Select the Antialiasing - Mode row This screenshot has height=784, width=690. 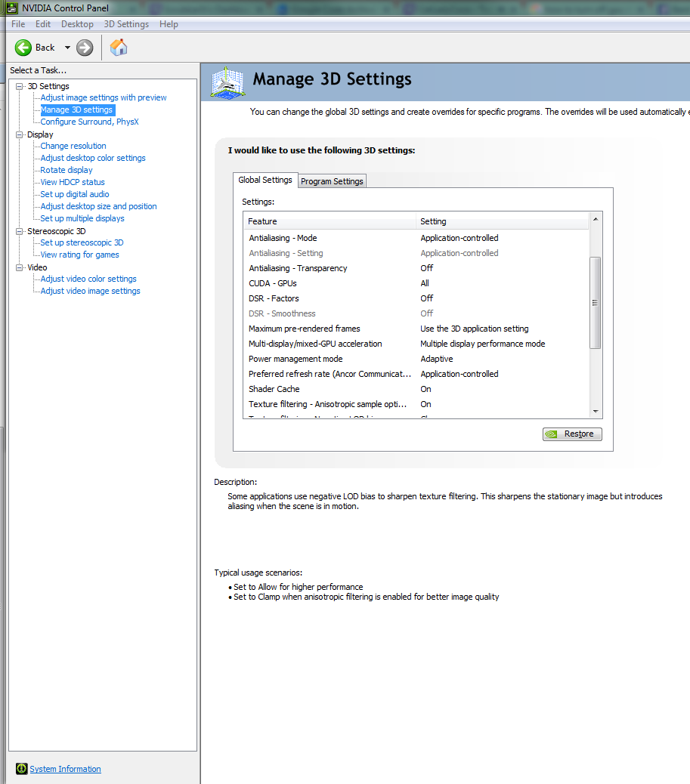coord(417,238)
